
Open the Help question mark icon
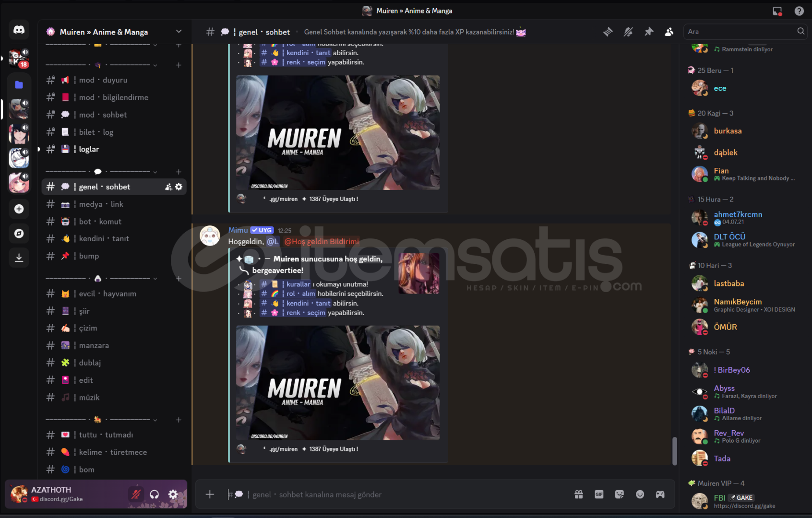pos(799,11)
